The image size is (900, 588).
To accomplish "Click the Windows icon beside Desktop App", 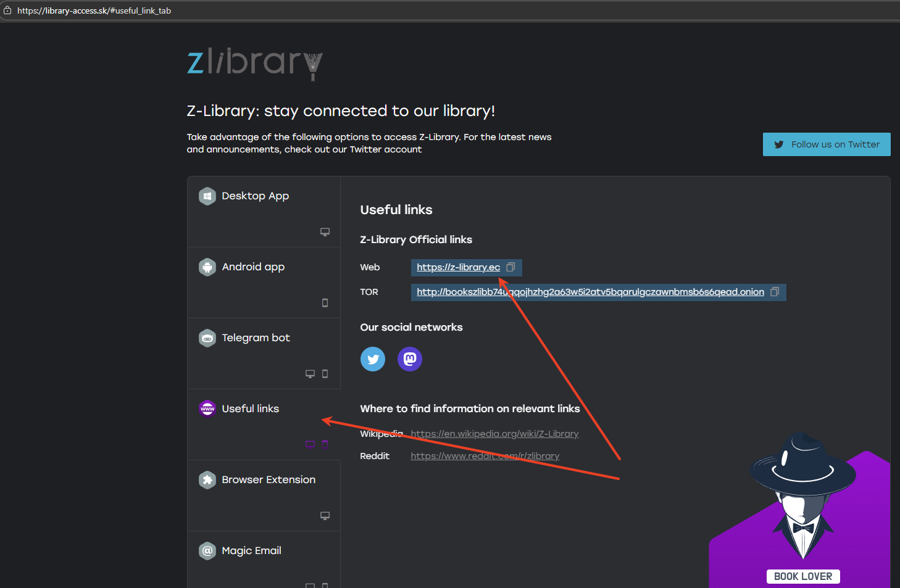I will pyautogui.click(x=207, y=196).
